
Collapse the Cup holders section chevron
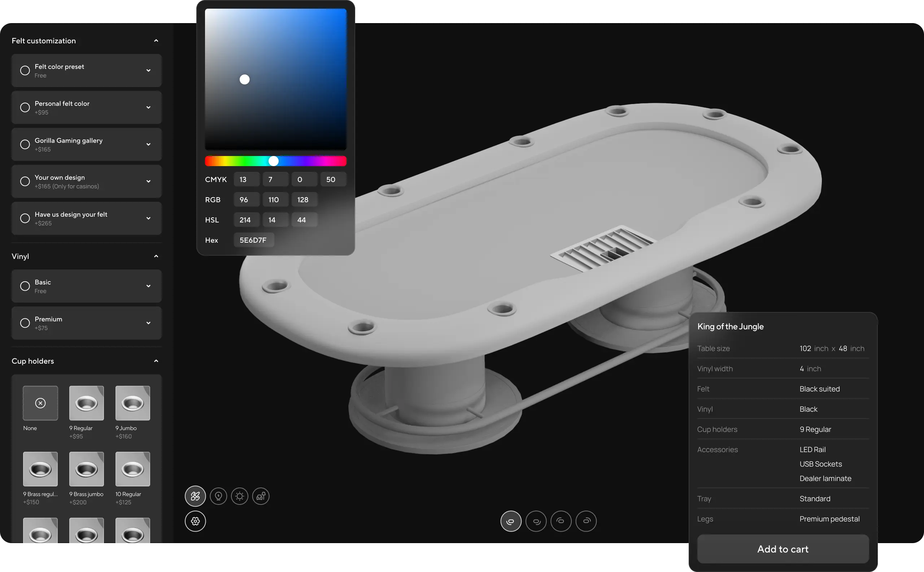156,361
